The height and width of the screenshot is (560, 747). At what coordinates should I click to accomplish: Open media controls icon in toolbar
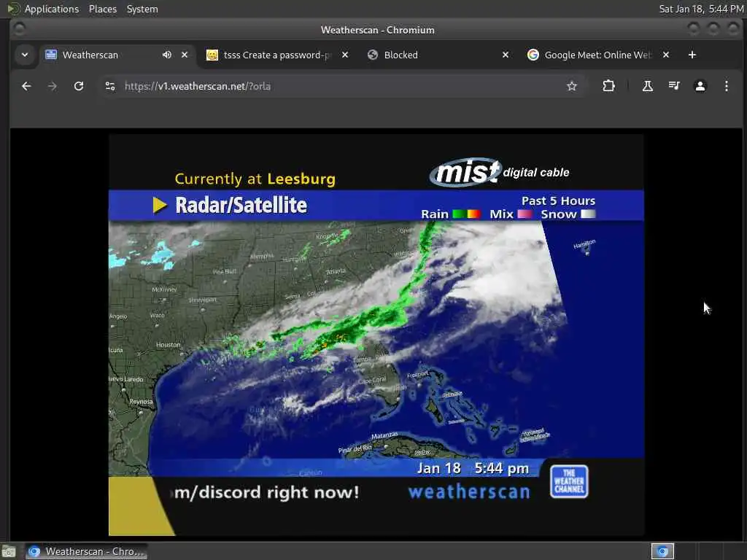[673, 86]
